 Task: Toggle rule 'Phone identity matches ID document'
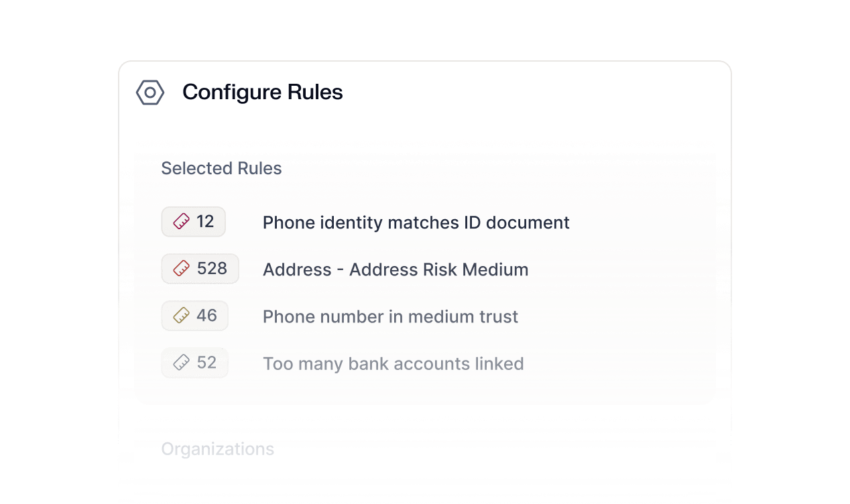pyautogui.click(x=416, y=223)
